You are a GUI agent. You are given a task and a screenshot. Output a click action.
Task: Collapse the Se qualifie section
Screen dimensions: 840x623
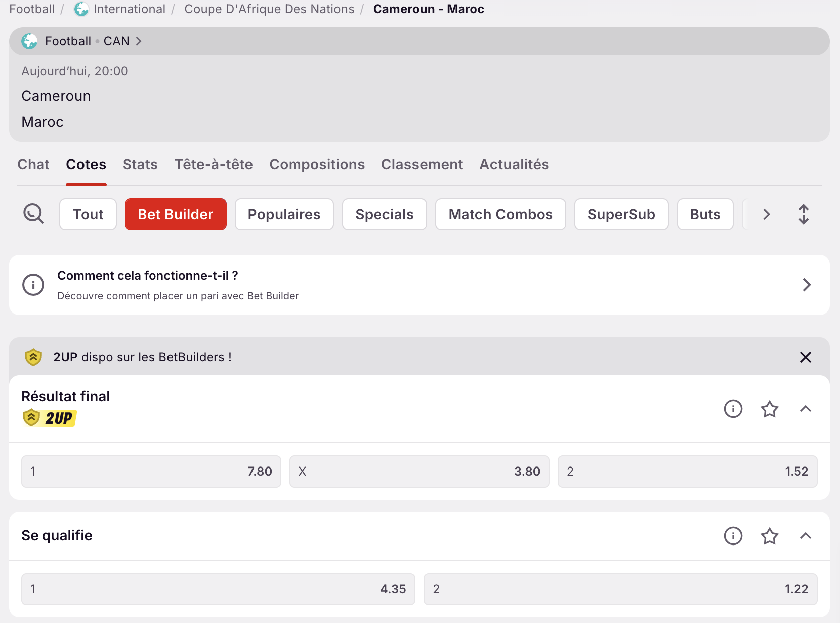pyautogui.click(x=805, y=536)
